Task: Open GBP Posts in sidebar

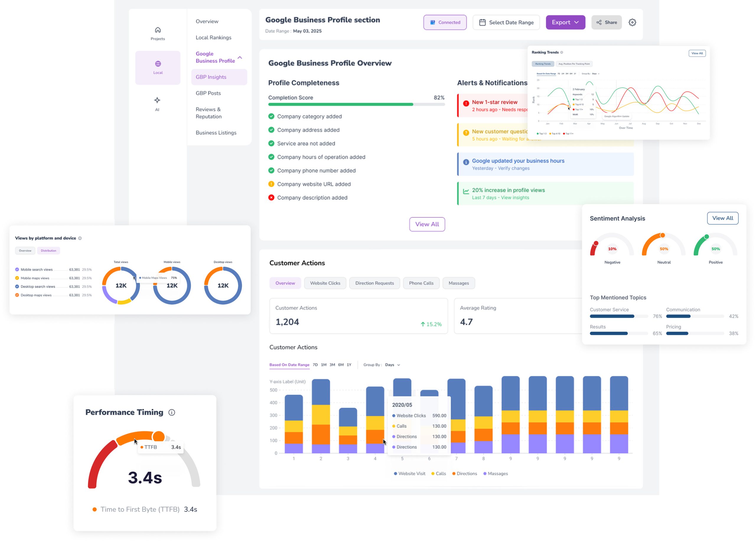Action: [208, 93]
